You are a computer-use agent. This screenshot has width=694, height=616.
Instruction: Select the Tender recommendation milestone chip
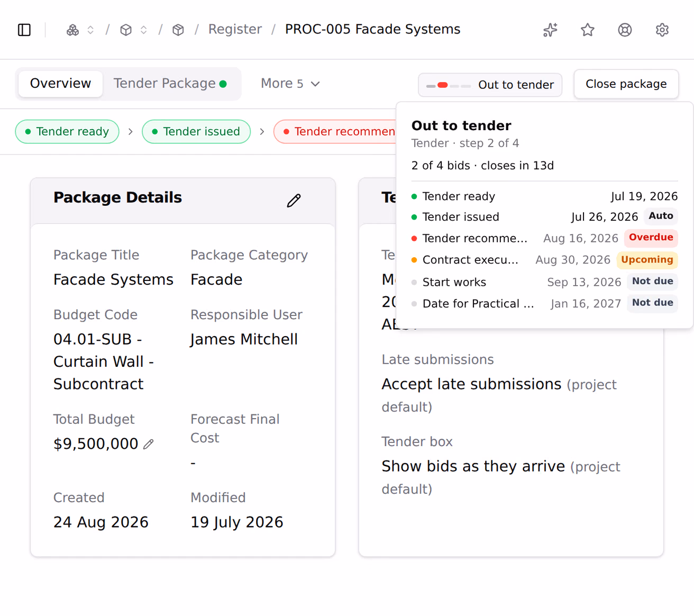tap(335, 132)
